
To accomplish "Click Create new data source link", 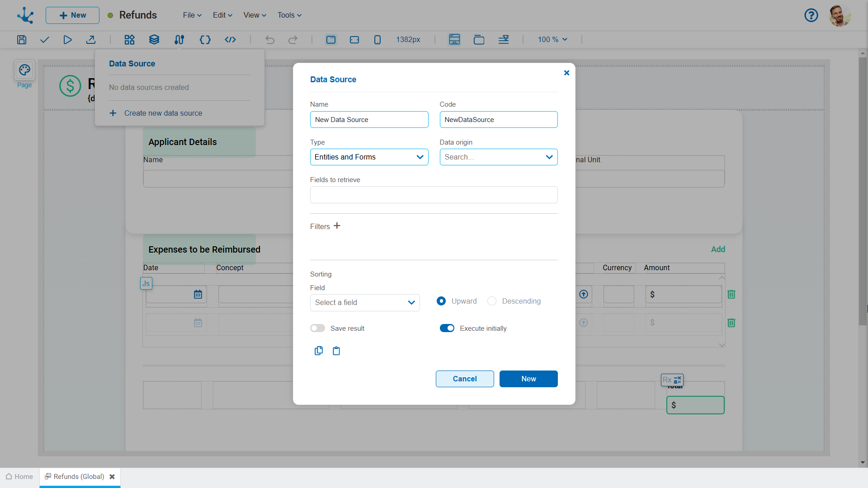I will [163, 113].
